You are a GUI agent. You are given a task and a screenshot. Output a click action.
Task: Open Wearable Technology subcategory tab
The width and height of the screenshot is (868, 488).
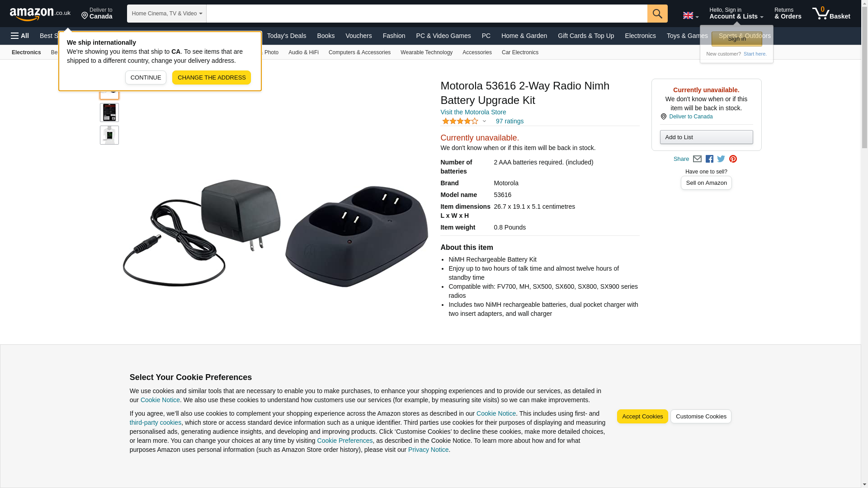pyautogui.click(x=426, y=52)
